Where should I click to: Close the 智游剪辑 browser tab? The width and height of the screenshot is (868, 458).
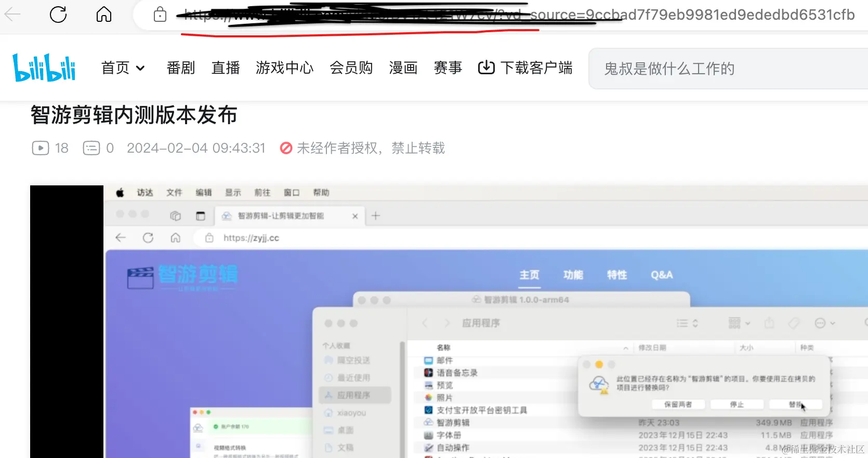tap(355, 216)
